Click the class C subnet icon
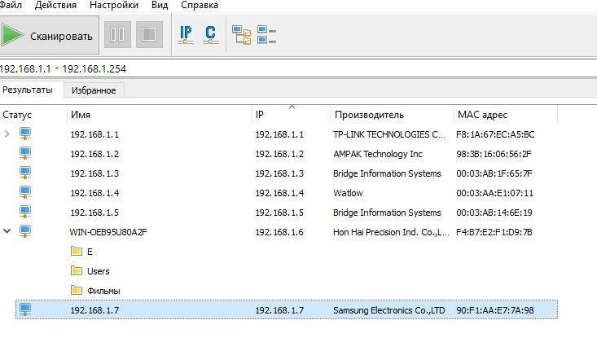The height and width of the screenshot is (364, 597). click(x=210, y=35)
